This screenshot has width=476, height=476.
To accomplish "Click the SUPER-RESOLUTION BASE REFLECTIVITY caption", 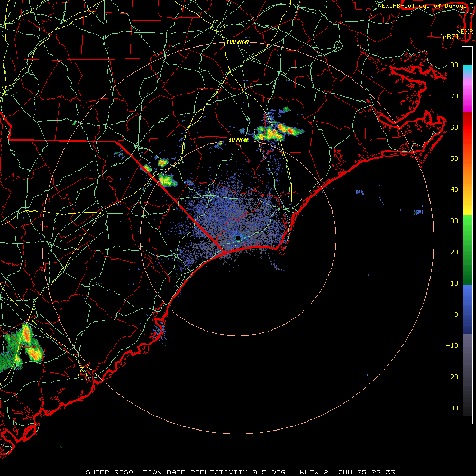I will point(167,472).
